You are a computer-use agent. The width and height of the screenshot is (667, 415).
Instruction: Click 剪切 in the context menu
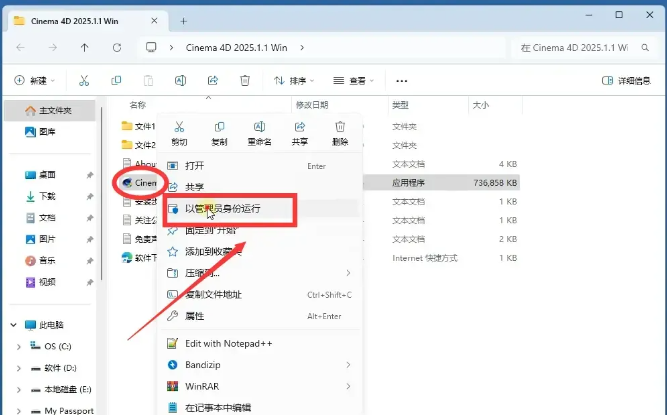pyautogui.click(x=179, y=134)
